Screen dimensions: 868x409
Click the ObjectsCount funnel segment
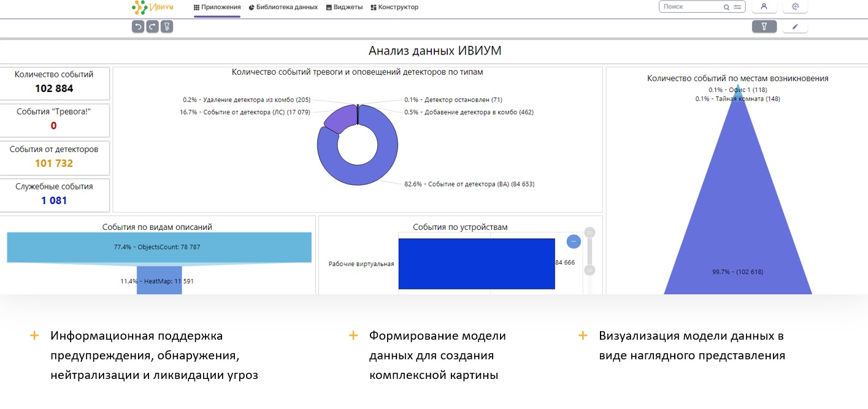[x=159, y=247]
